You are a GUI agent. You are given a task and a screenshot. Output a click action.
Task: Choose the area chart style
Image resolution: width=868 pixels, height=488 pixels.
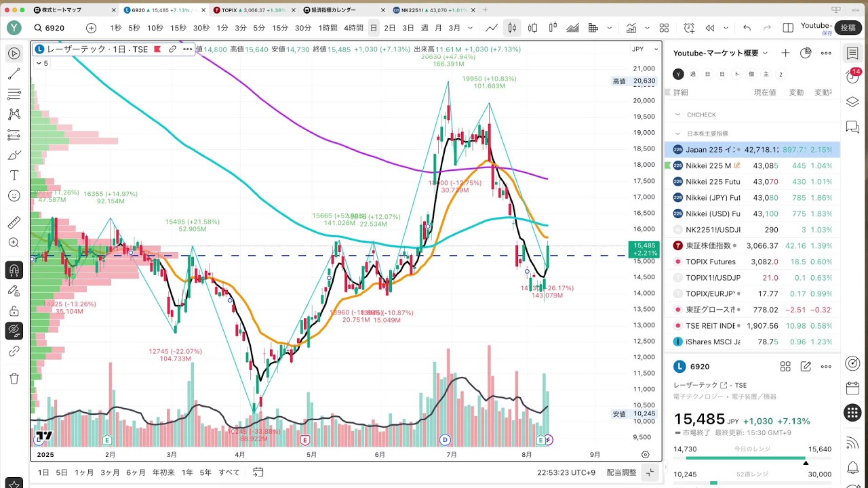coord(573,28)
